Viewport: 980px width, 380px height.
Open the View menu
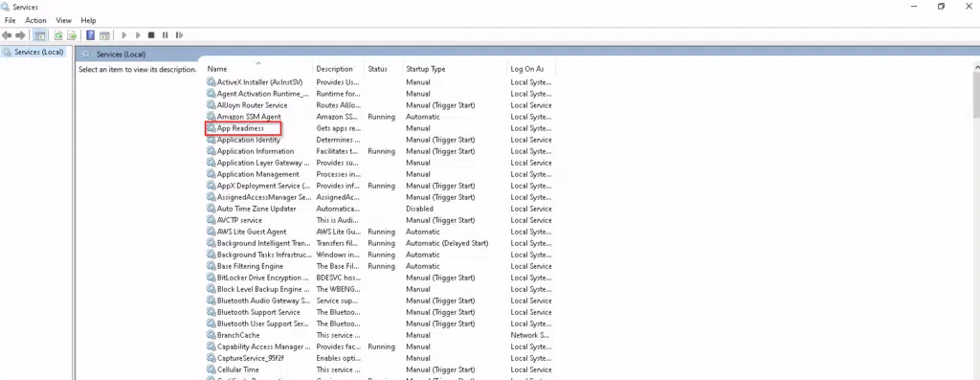point(64,21)
